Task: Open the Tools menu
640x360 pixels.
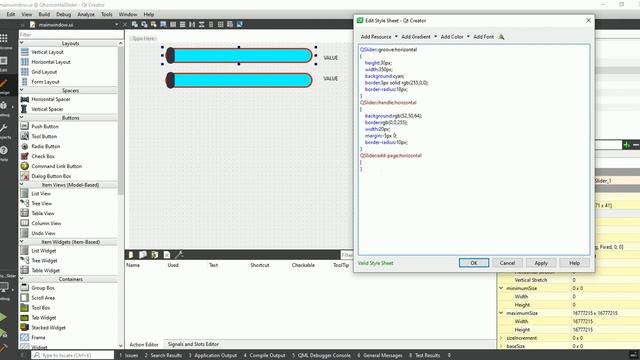Action: tap(107, 14)
